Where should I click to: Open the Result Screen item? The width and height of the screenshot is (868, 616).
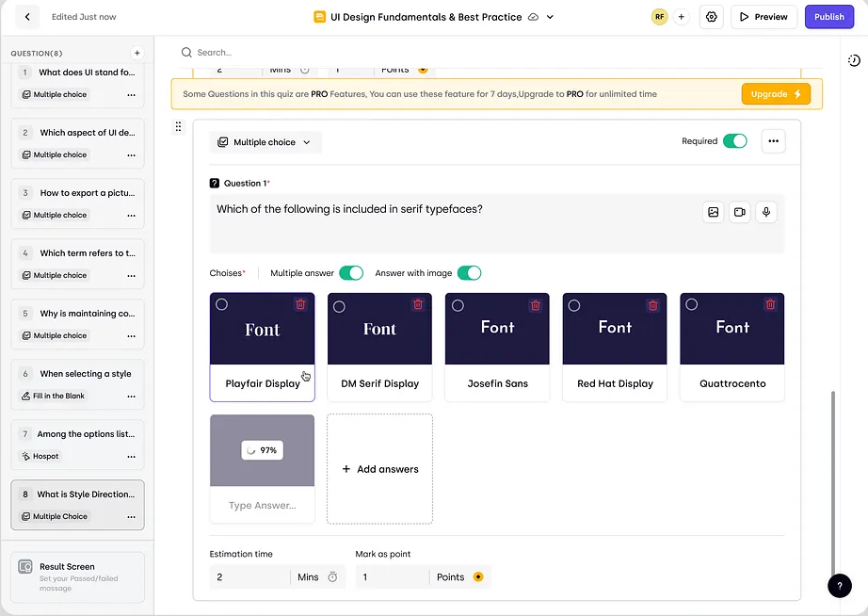pyautogui.click(x=77, y=576)
